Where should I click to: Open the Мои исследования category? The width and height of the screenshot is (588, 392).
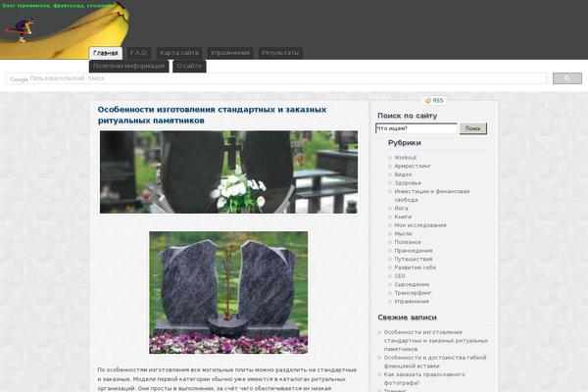point(420,225)
